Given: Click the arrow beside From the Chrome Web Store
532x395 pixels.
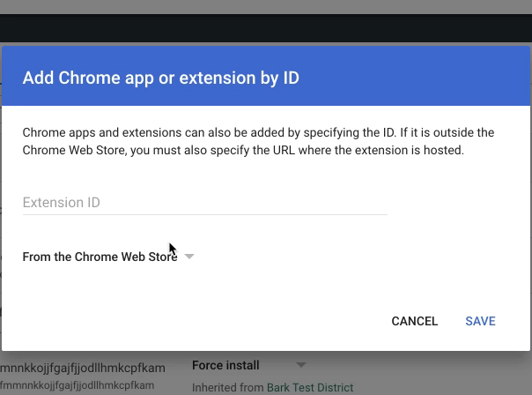Looking at the screenshot, I should [189, 257].
